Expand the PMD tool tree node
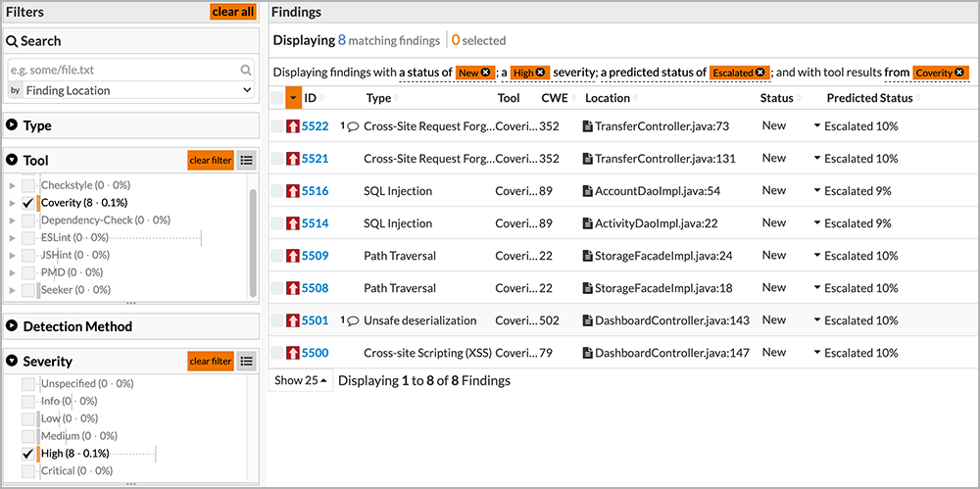Image resolution: width=980 pixels, height=489 pixels. click(12, 272)
